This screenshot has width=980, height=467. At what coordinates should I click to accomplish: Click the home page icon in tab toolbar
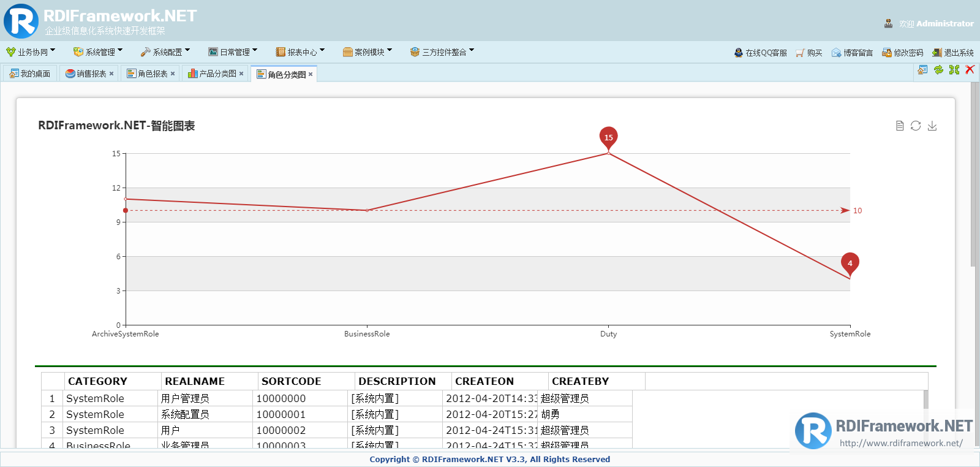[922, 70]
